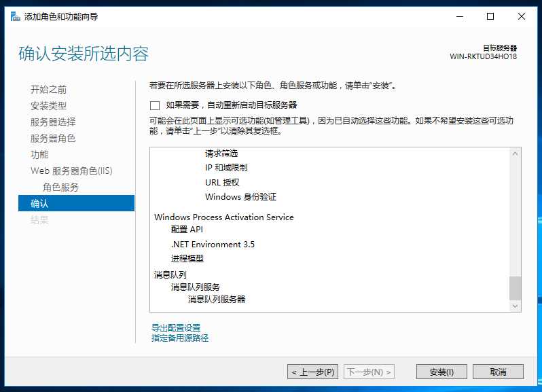Select the .NET Environment 3.5 entry
Viewport: 542px width, 392px height.
click(213, 245)
